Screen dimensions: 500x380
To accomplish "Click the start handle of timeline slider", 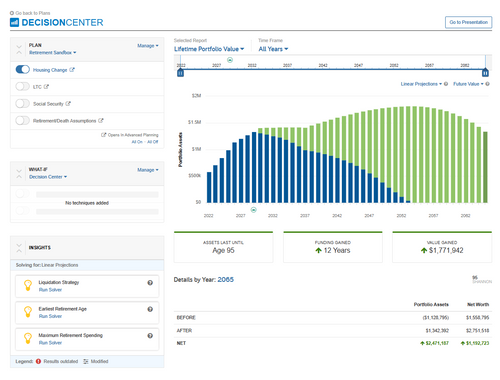I will tap(180, 72).
